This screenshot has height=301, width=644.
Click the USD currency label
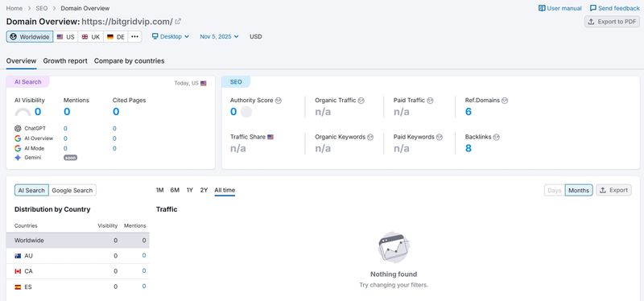click(x=256, y=36)
